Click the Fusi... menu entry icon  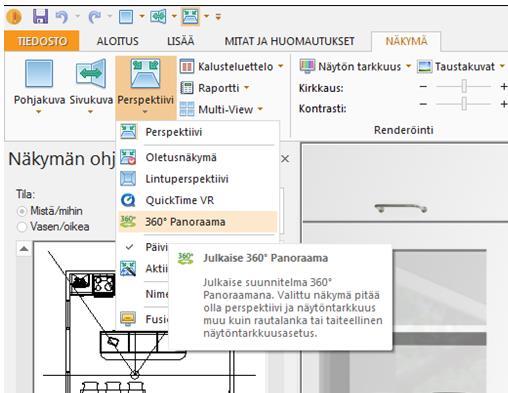(128, 319)
